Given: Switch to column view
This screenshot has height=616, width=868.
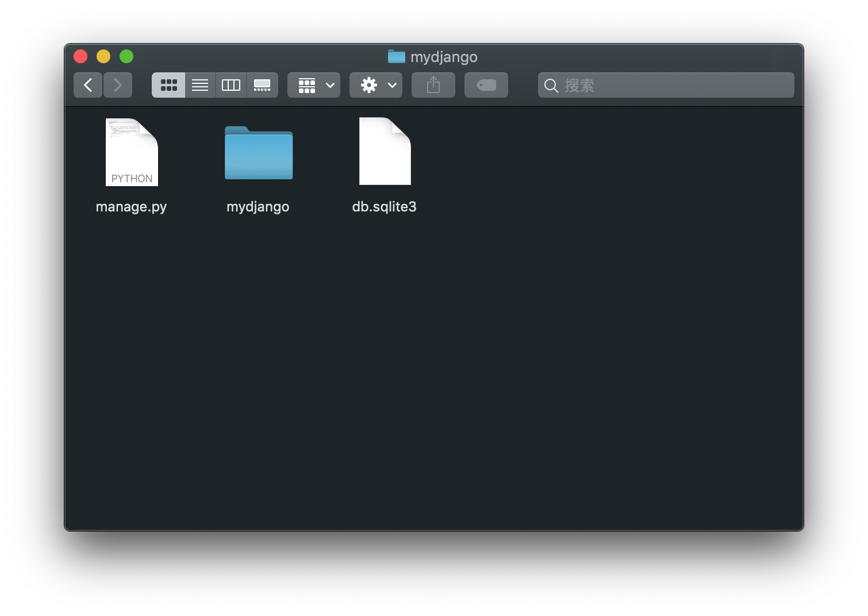Looking at the screenshot, I should [231, 85].
